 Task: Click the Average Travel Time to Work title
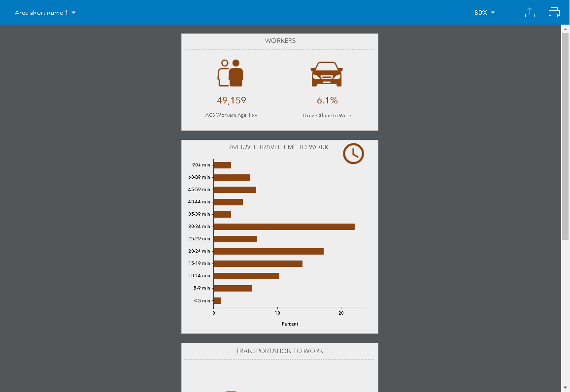click(279, 147)
